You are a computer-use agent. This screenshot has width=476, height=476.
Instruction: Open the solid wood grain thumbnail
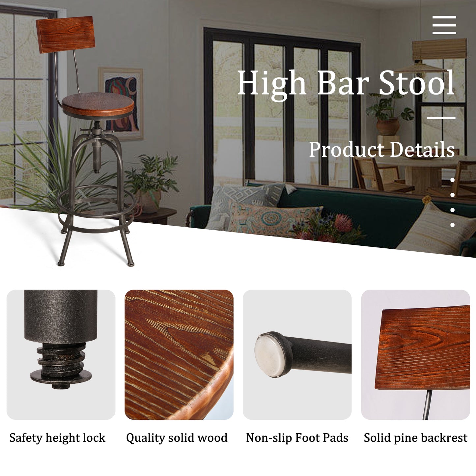(179, 355)
